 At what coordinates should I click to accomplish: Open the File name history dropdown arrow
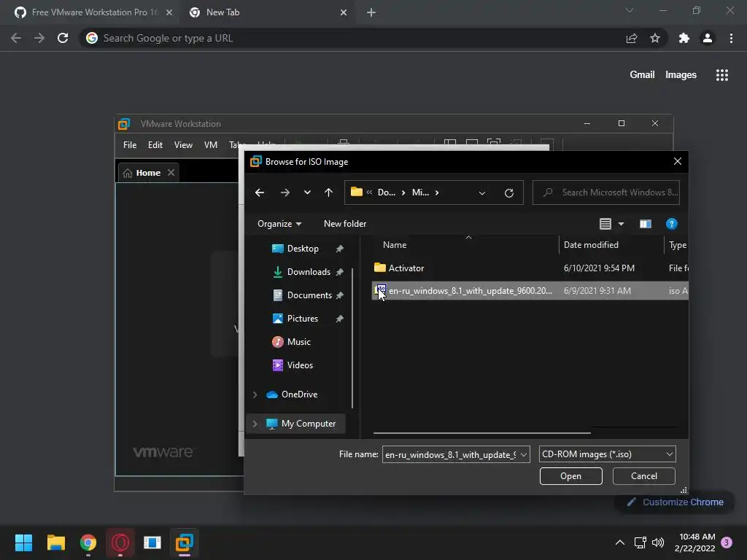coord(524,455)
